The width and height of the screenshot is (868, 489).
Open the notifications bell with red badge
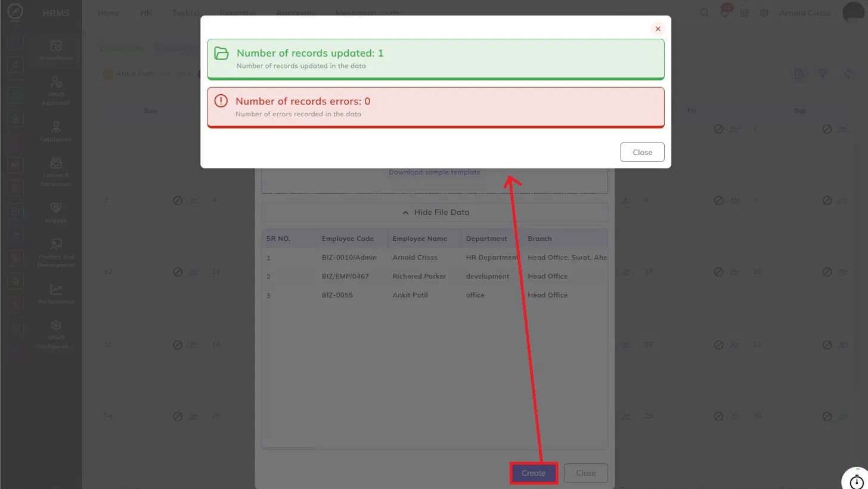(x=725, y=12)
